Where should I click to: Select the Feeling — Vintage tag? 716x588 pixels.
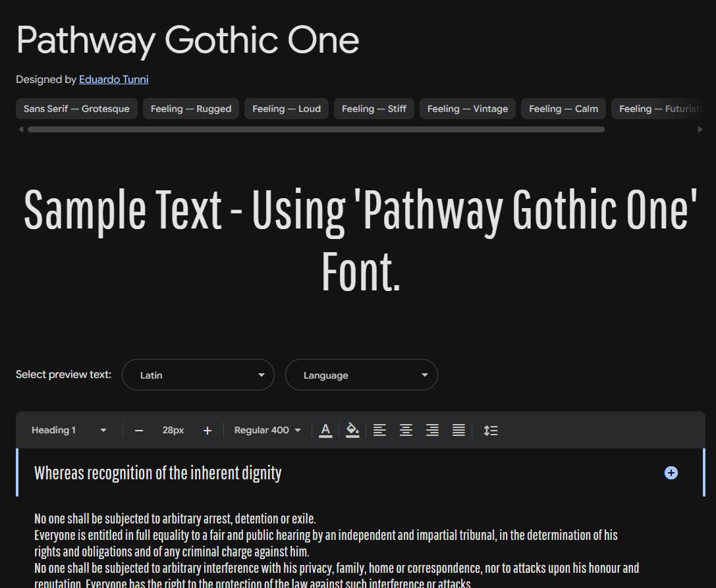click(x=468, y=109)
